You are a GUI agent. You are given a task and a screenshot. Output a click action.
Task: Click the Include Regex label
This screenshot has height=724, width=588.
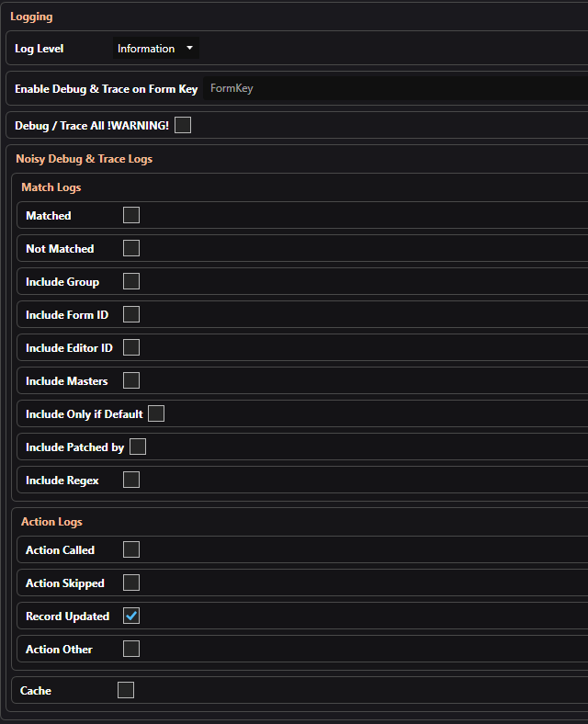click(62, 481)
